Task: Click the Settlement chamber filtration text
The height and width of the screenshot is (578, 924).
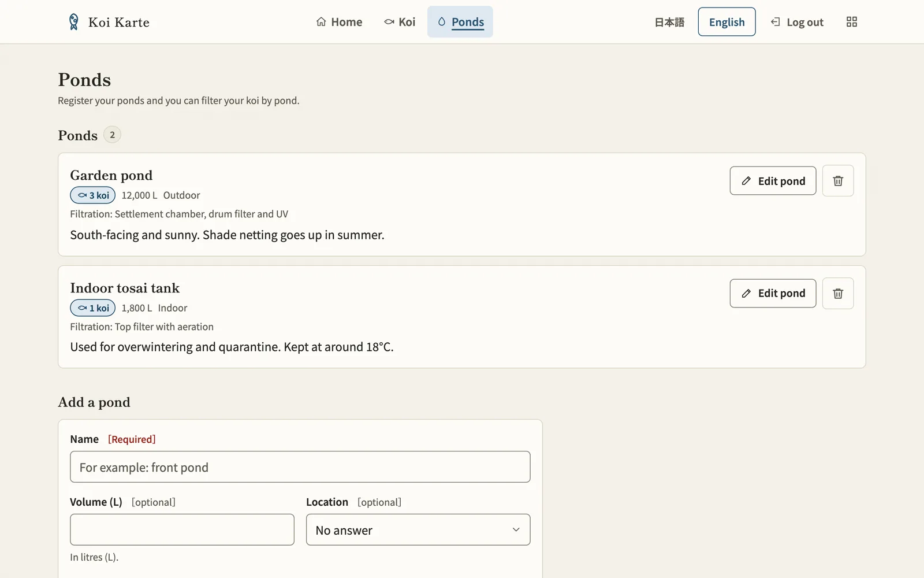Action: (x=179, y=214)
